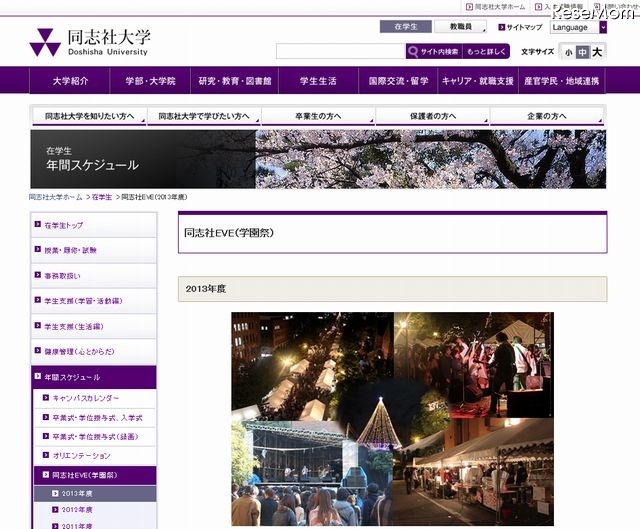This screenshot has height=529, width=640.
Task: Click into the site search text field
Action: click(x=341, y=51)
